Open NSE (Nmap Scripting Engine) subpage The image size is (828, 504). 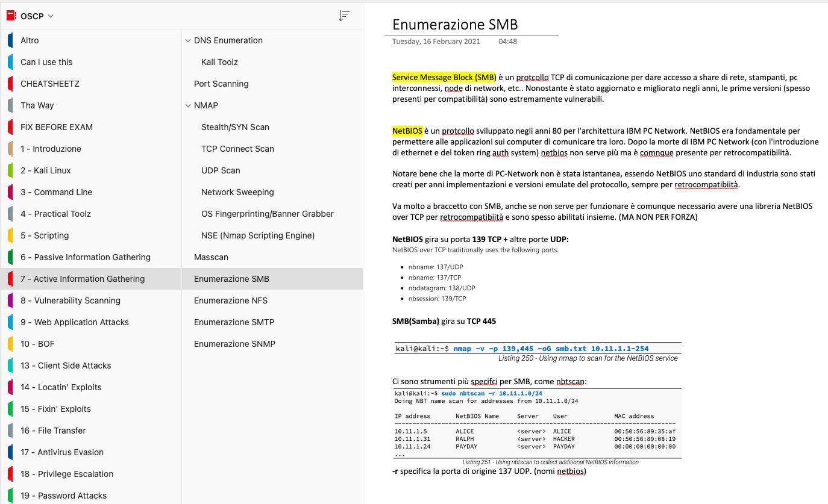click(272, 235)
